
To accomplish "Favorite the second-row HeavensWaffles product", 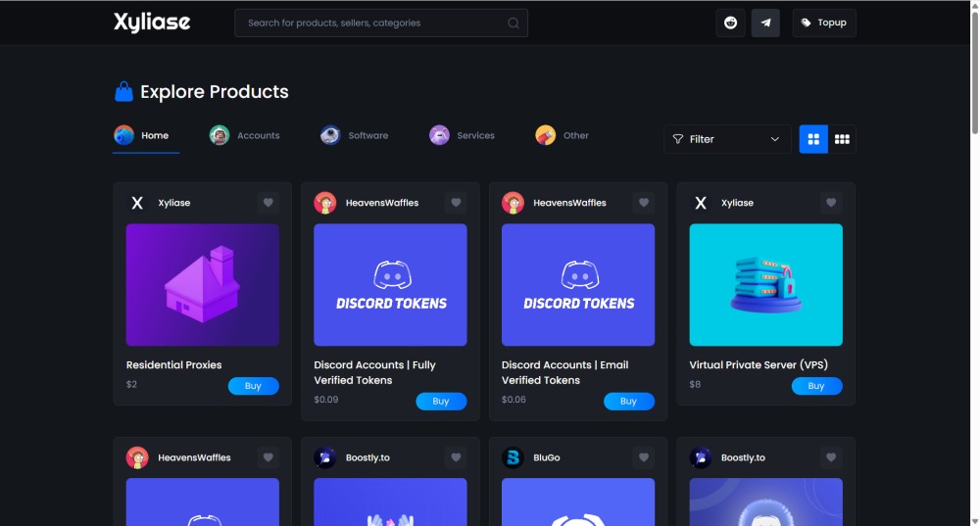I will (269, 457).
